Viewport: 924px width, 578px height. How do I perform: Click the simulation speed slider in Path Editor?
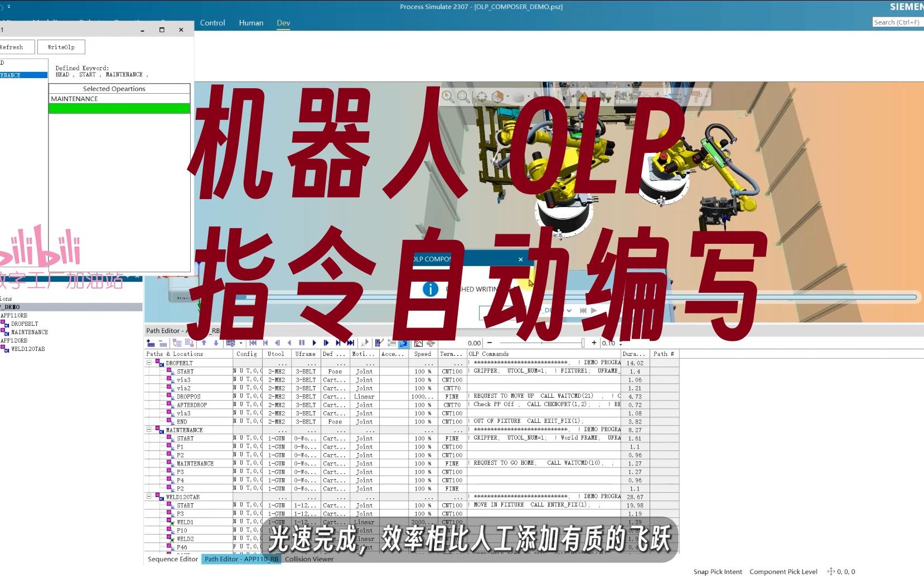coord(542,343)
